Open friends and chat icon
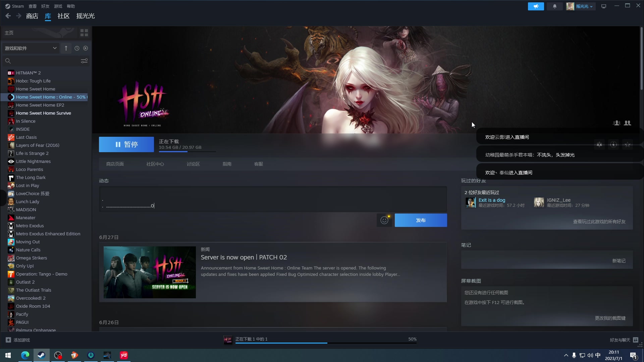The image size is (644, 362). pyautogui.click(x=636, y=340)
